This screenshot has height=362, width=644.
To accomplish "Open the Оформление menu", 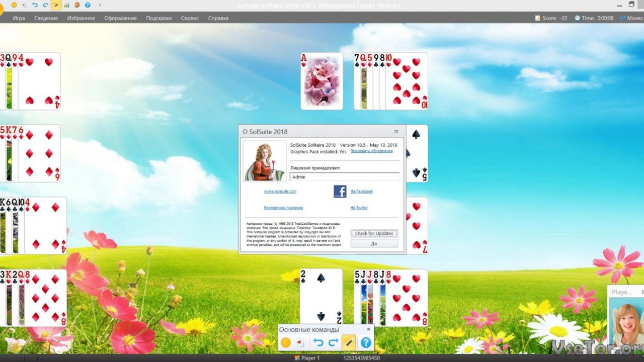I will [x=120, y=18].
